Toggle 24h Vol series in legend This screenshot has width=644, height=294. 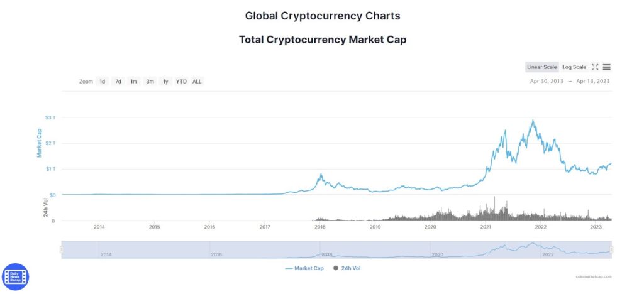347,268
